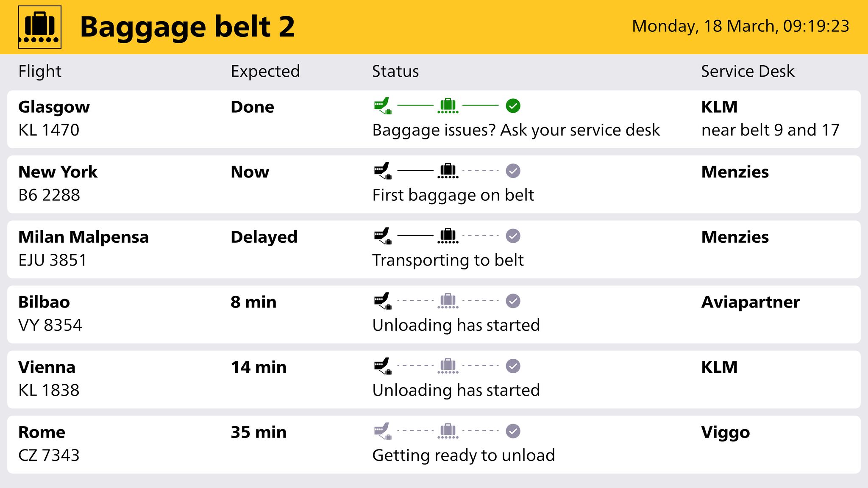
Task: Click the Delayed status for Milan Malpensa
Action: (x=264, y=237)
